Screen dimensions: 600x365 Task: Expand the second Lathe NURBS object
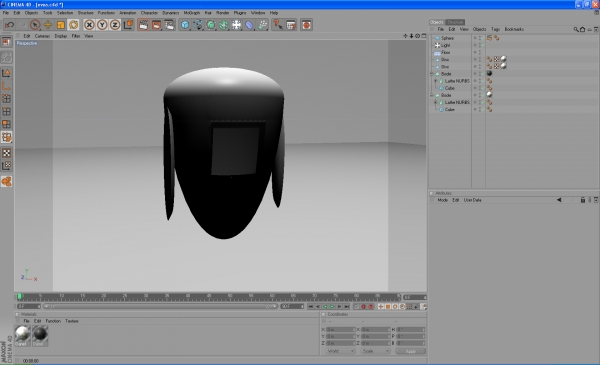pyautogui.click(x=435, y=103)
